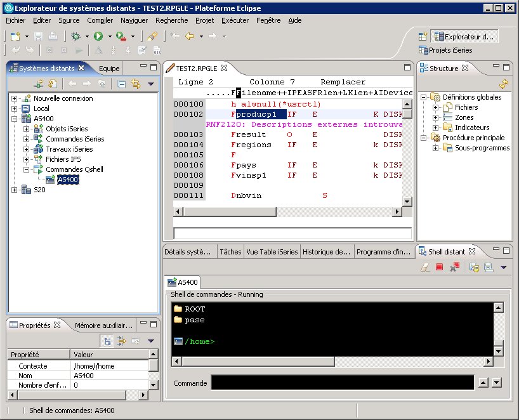Clear the shell output with eraser icon
519x420 pixels.
point(425,267)
